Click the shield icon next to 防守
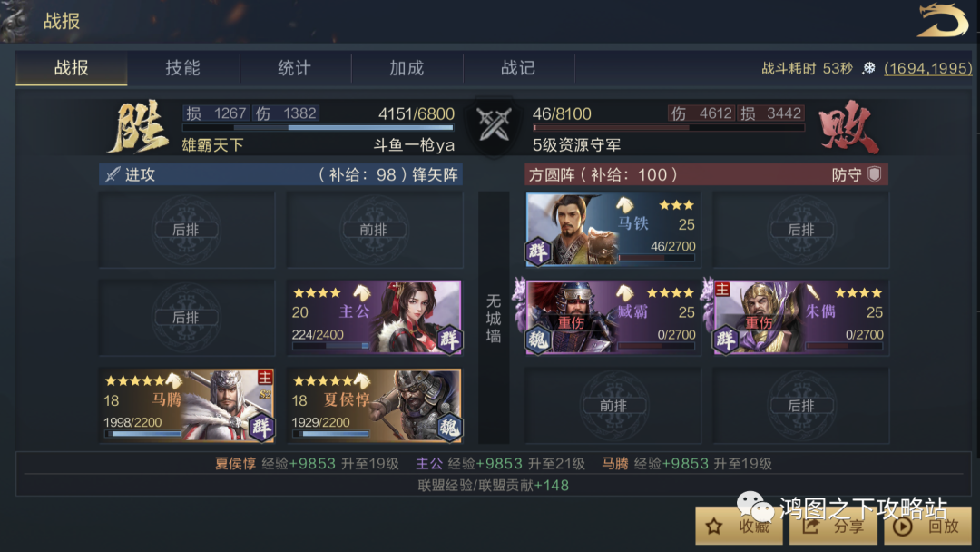Image resolution: width=980 pixels, height=552 pixels. tap(875, 174)
